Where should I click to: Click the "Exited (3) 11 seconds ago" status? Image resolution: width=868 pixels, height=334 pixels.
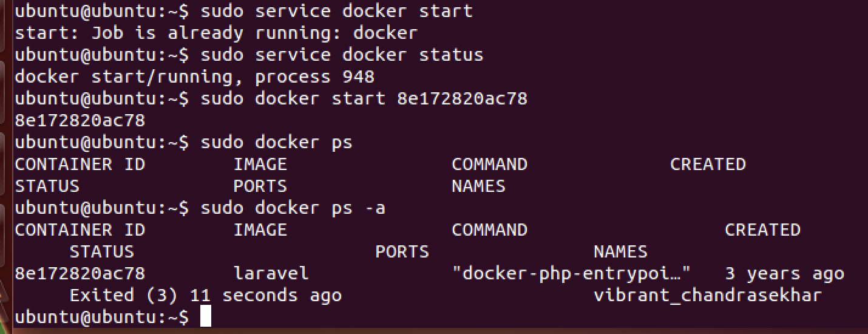click(206, 295)
